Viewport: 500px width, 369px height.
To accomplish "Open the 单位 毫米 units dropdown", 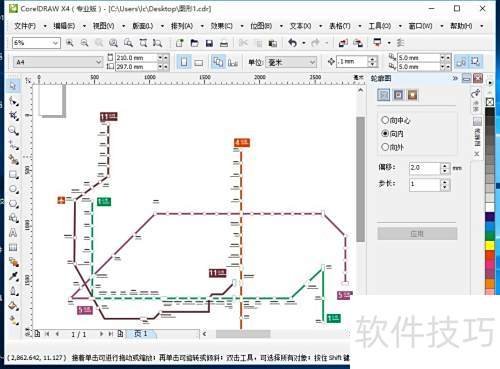I will click(312, 62).
